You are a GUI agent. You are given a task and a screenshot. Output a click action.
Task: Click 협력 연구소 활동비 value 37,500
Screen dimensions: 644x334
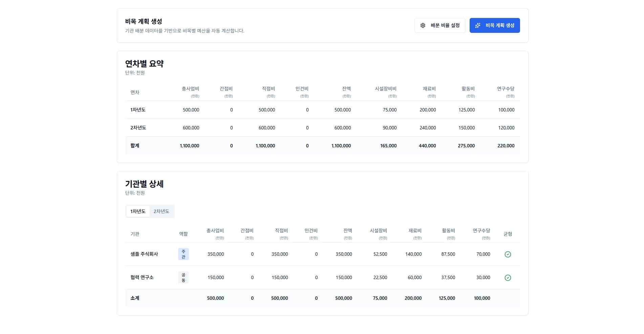point(448,277)
